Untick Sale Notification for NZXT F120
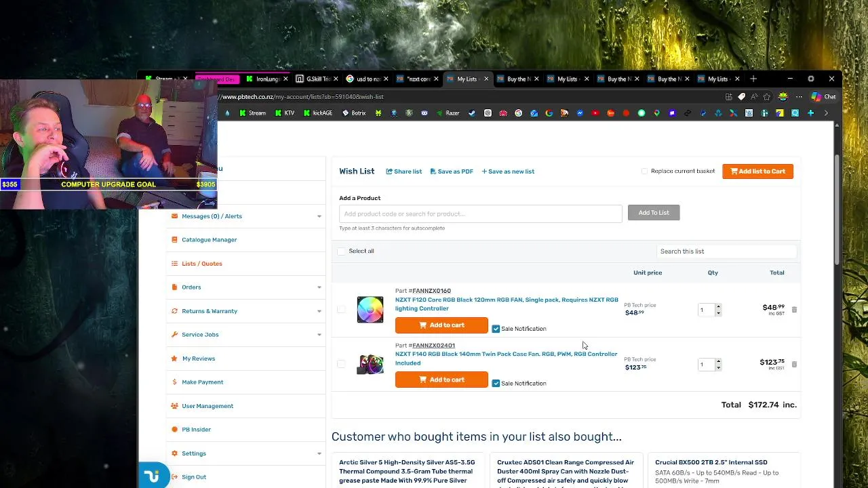 point(496,329)
